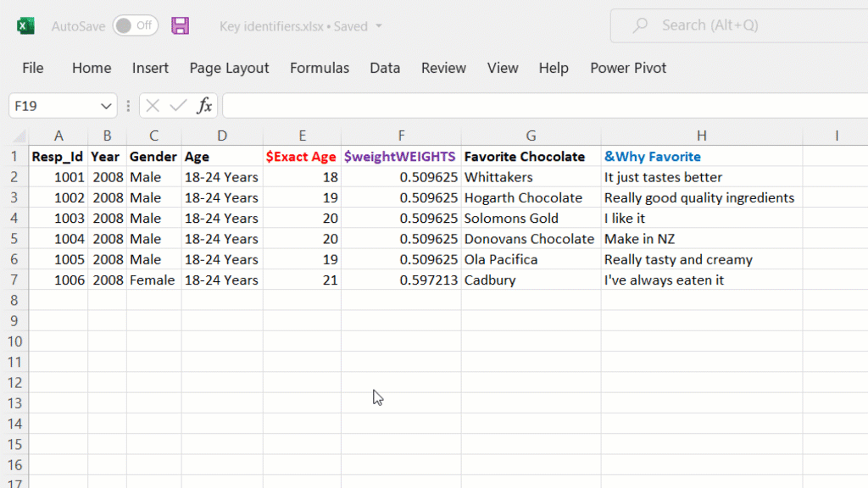The height and width of the screenshot is (488, 868).
Task: Select column D header
Action: click(222, 136)
